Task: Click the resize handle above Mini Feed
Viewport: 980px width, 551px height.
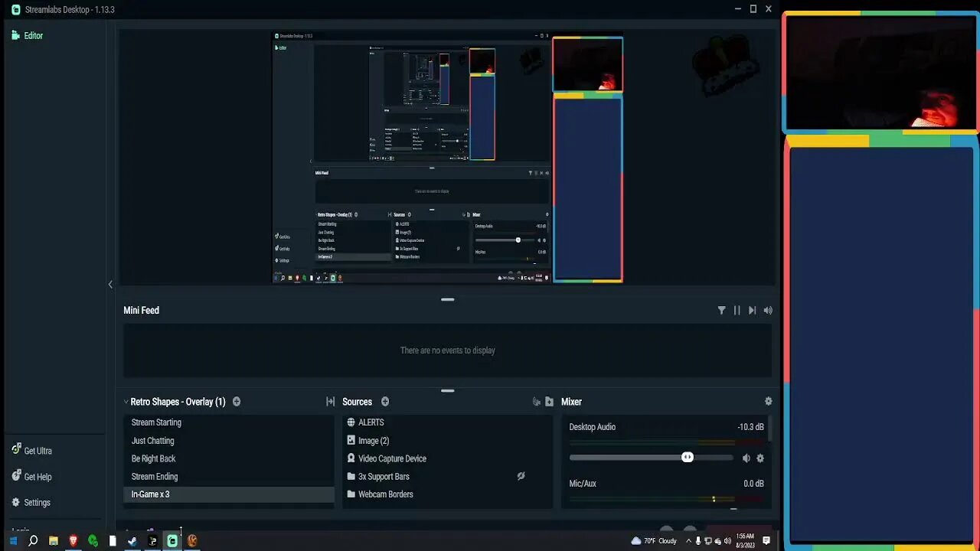Action: click(x=448, y=299)
